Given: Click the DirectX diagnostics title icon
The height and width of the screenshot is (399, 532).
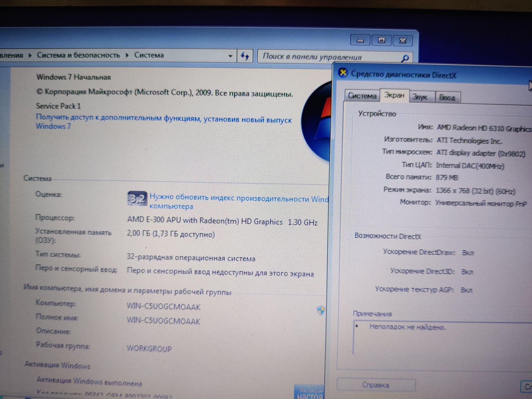Looking at the screenshot, I should click(x=343, y=72).
